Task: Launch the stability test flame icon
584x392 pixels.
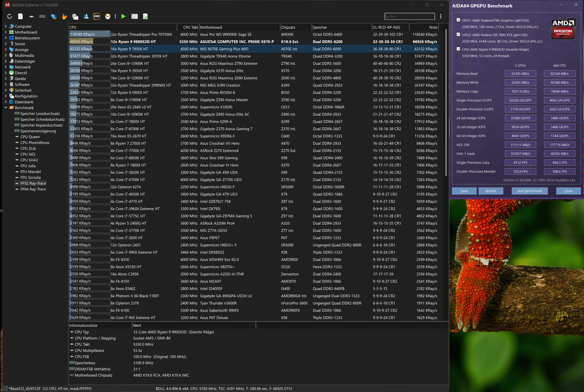Action: click(64, 16)
